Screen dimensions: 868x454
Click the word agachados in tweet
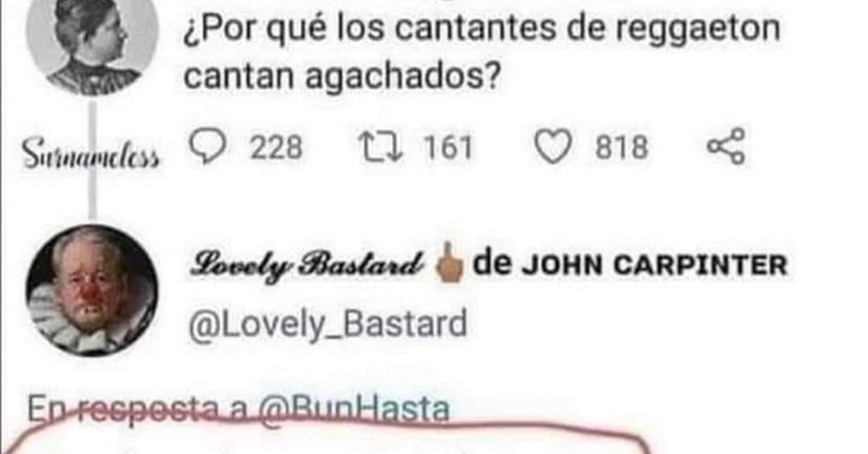pos(403,76)
